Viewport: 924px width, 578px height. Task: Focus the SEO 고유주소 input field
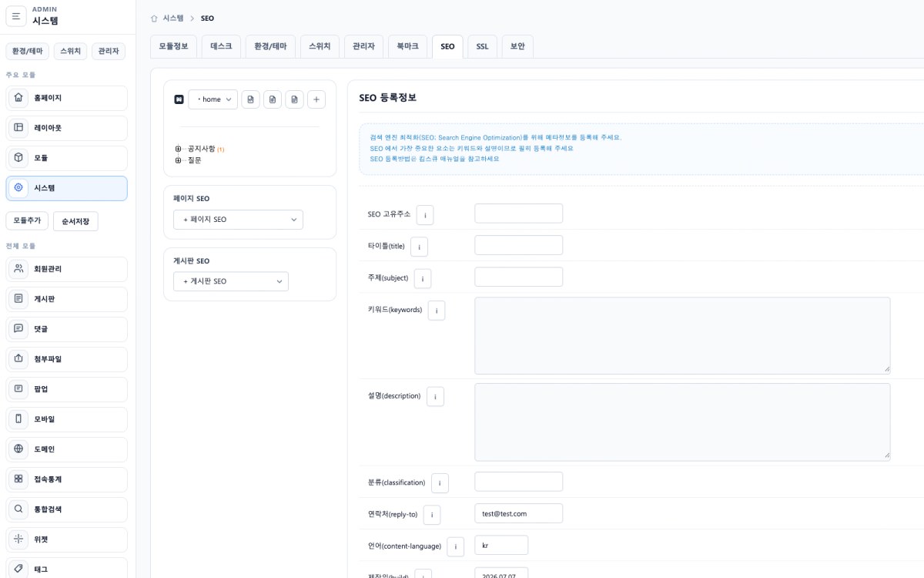518,213
